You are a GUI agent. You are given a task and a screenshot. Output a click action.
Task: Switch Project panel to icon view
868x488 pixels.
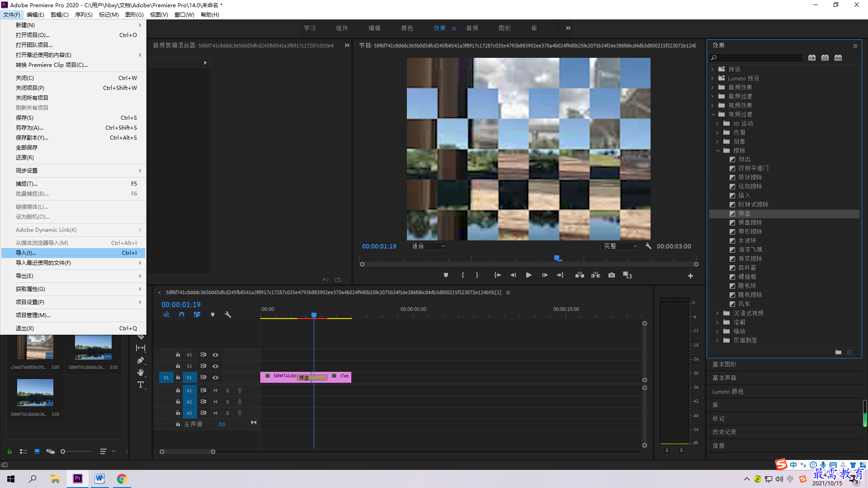pos(37,451)
